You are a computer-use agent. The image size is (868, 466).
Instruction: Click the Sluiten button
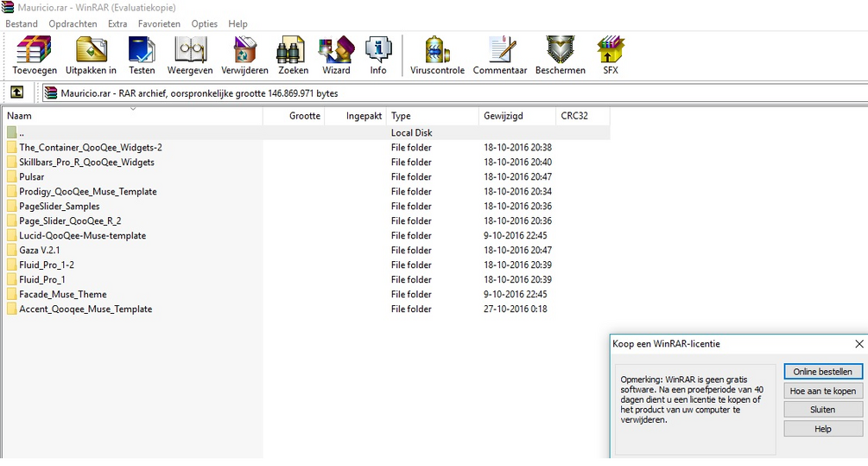(822, 410)
